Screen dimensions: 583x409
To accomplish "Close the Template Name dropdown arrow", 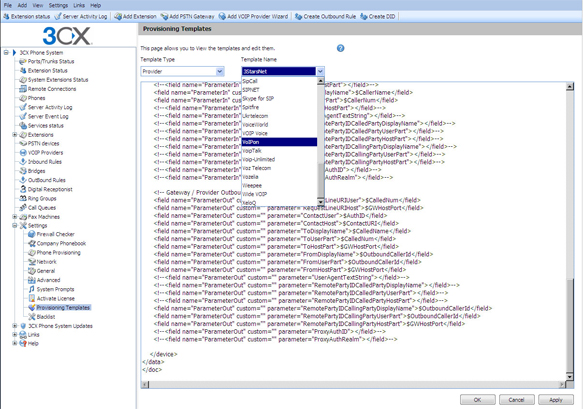I will point(320,71).
